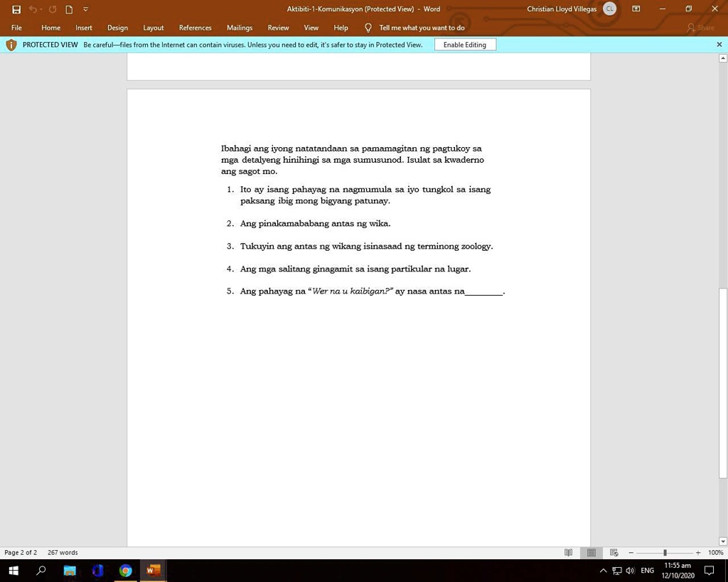Click the CL account avatar
The image size is (728, 582).
pyautogui.click(x=609, y=9)
